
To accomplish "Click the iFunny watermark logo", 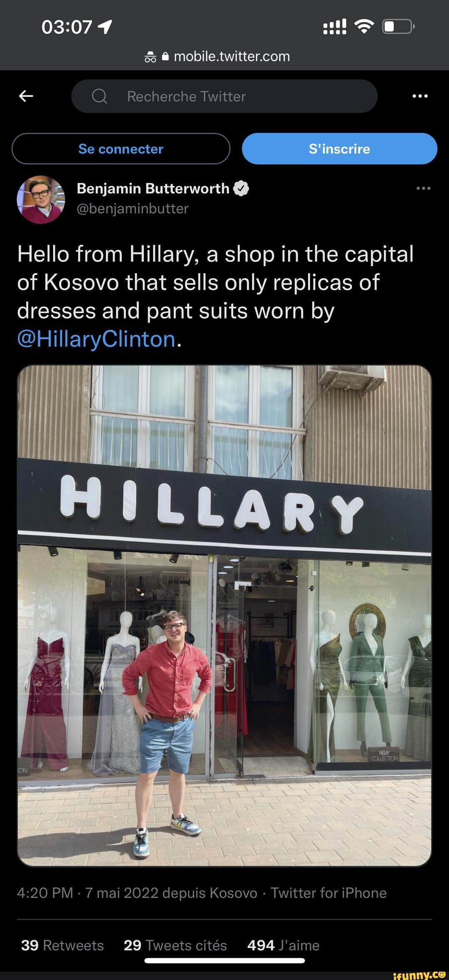I will coord(419,974).
